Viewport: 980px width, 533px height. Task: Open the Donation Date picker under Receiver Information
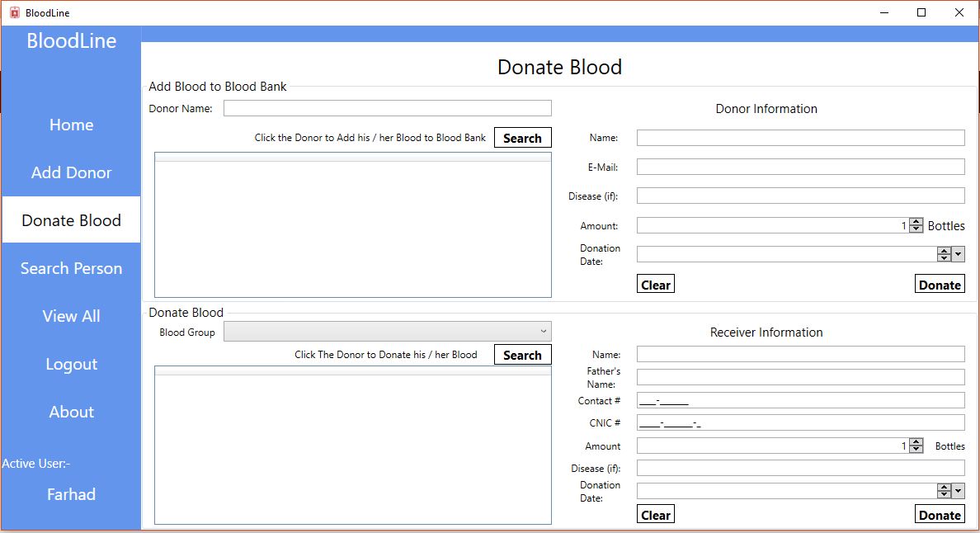click(958, 490)
